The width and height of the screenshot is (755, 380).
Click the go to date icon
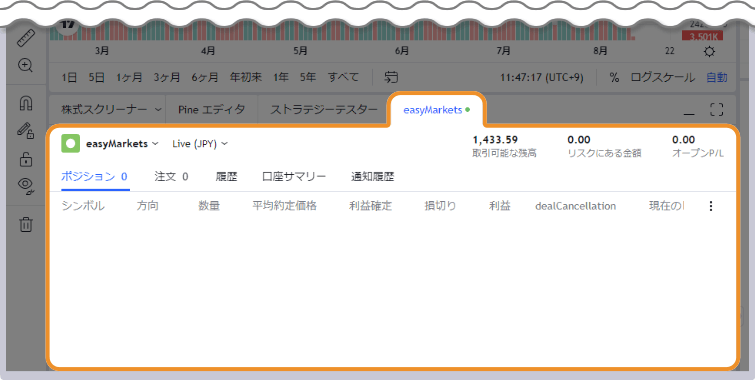391,77
